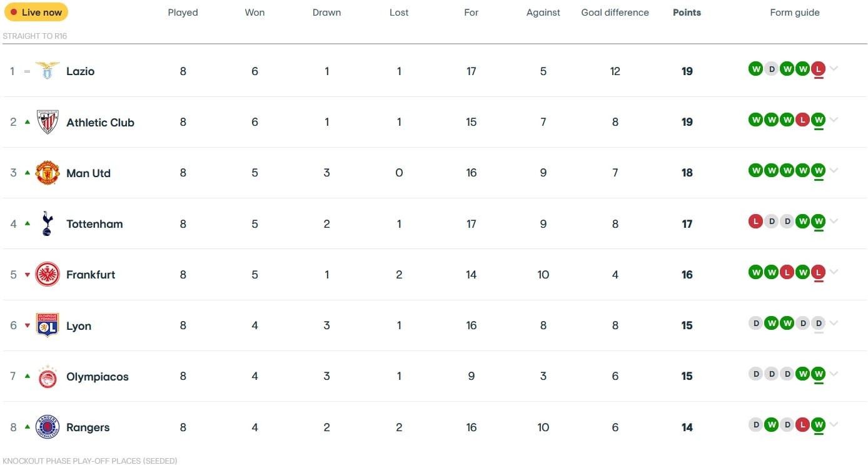Click Lyon's last draw result circle
This screenshot has height=465, width=868.
click(818, 323)
